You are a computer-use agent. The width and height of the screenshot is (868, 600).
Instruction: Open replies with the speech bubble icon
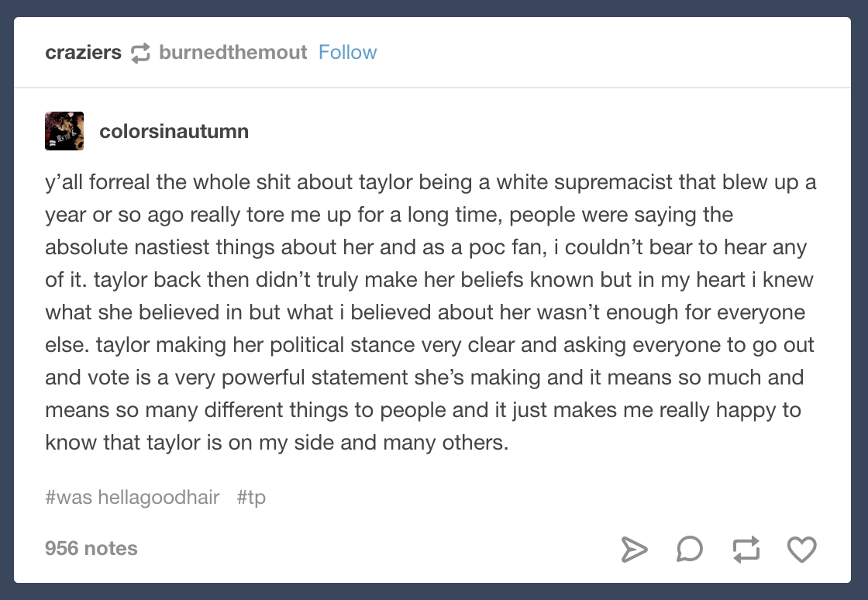click(690, 549)
